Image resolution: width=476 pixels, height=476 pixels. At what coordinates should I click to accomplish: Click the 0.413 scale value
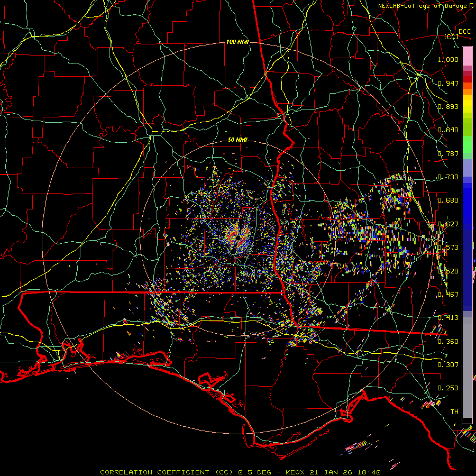point(448,318)
